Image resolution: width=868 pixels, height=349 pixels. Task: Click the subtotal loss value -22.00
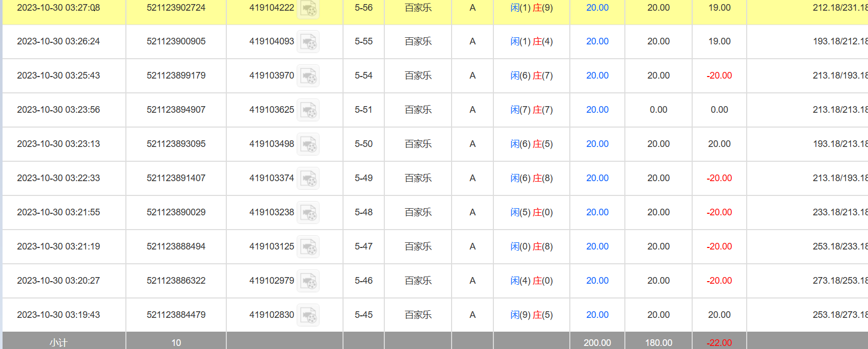click(719, 342)
